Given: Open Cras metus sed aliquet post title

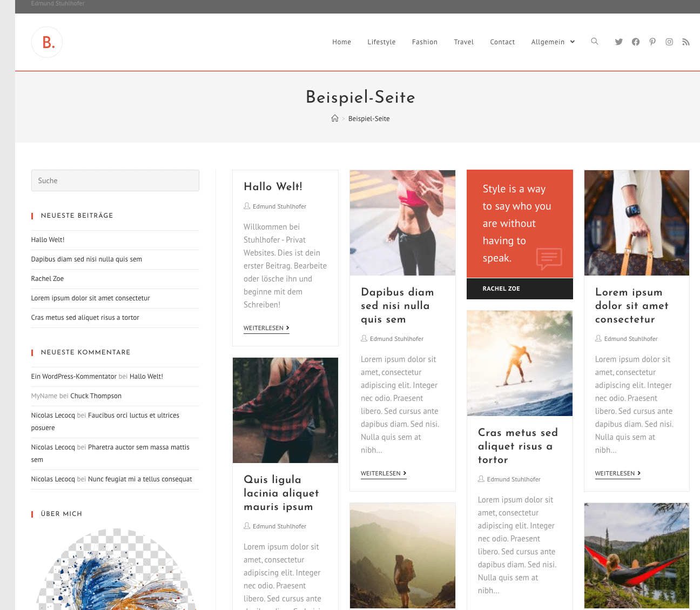Looking at the screenshot, I should pos(518,446).
